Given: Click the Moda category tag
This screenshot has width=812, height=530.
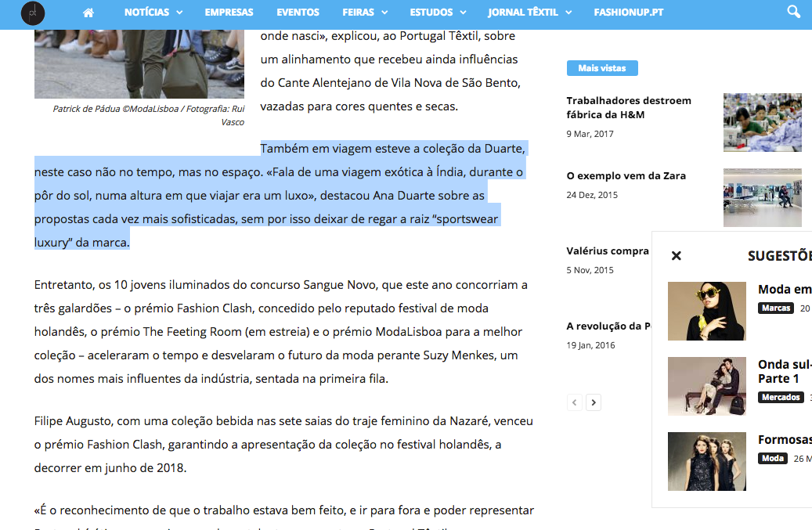Looking at the screenshot, I should (x=773, y=458).
